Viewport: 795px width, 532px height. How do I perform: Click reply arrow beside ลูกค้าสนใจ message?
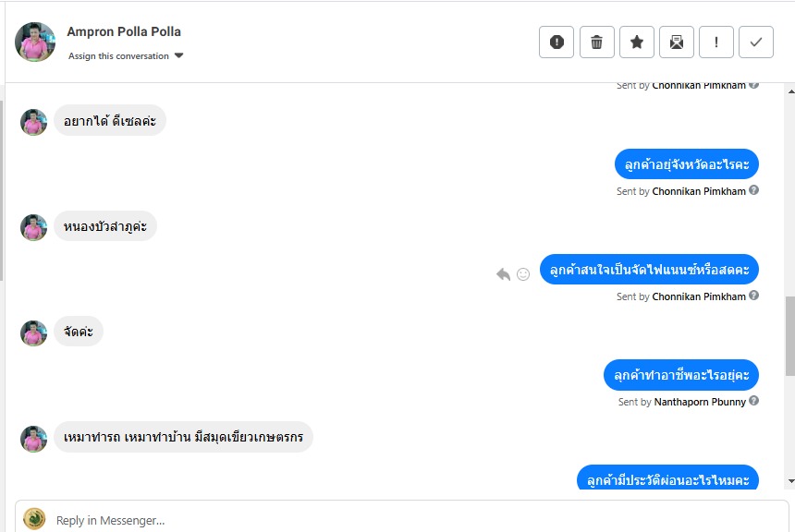pos(504,274)
